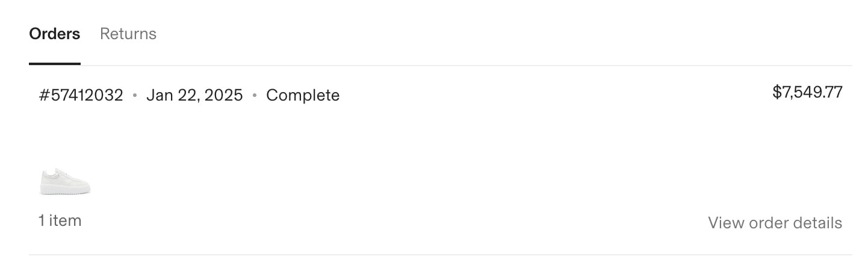
Task: Open View order details link
Action: click(x=775, y=223)
